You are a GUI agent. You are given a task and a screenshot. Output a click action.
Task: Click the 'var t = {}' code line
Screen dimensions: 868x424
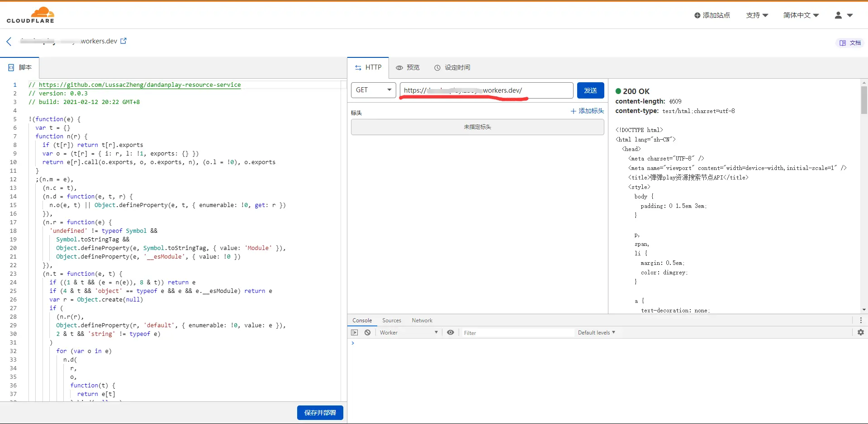point(53,128)
